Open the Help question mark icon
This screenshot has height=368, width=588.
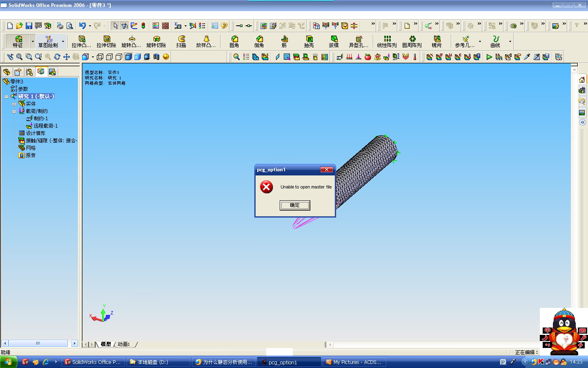pos(224,26)
